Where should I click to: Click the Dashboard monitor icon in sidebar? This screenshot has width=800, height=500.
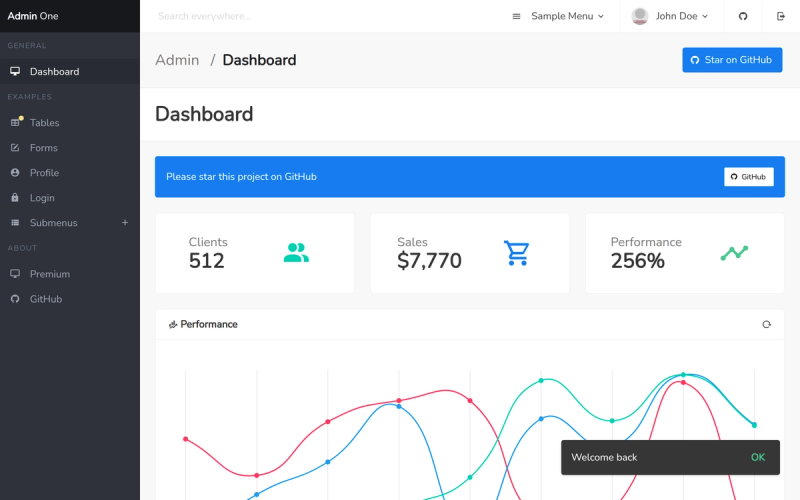pos(15,71)
